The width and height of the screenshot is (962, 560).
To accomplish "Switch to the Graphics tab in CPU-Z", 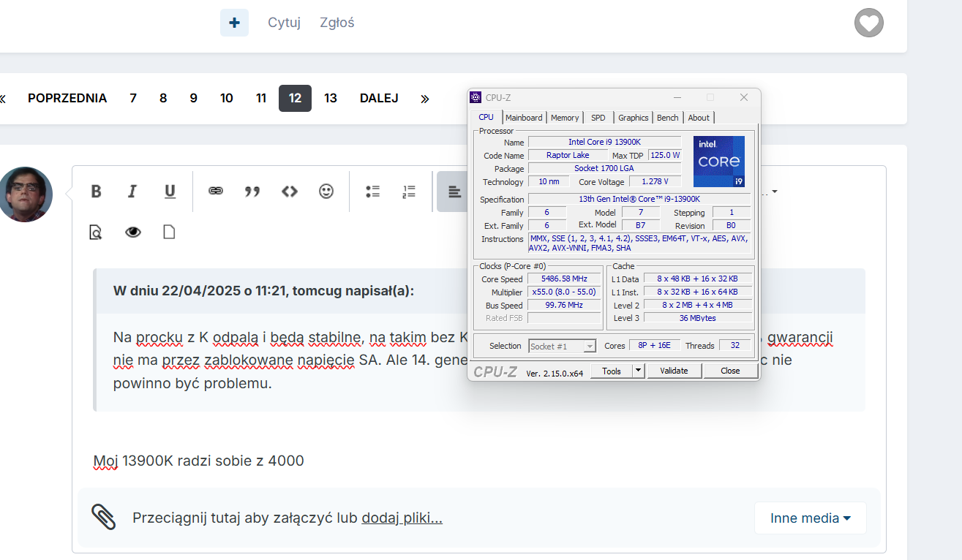I will 633,118.
